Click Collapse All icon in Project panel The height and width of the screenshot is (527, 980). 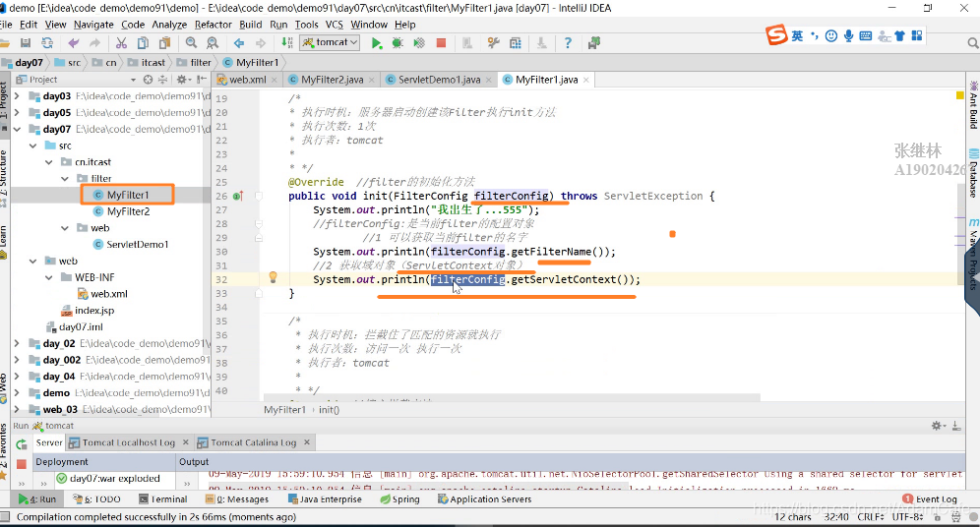162,80
